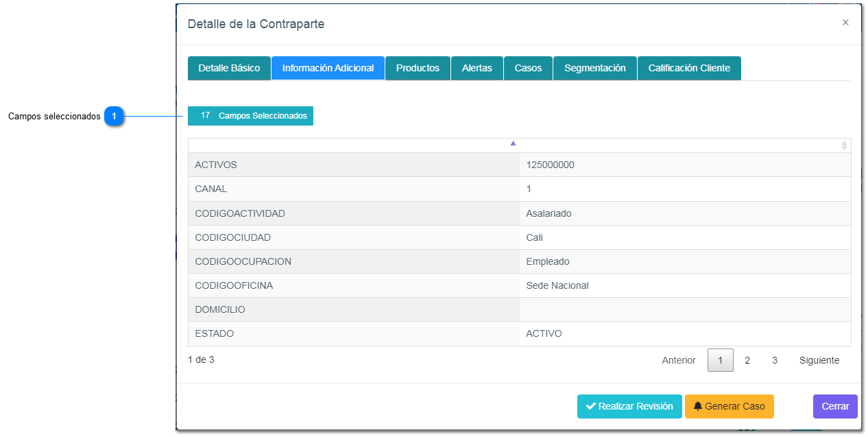Jump to page 3 of table

pyautogui.click(x=775, y=361)
